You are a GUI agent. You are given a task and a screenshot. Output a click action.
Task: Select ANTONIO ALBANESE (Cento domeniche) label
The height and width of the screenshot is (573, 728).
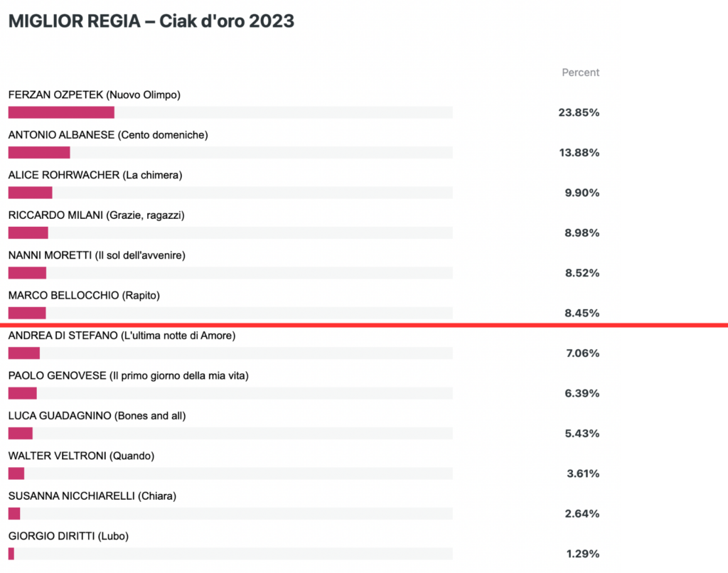coord(108,135)
